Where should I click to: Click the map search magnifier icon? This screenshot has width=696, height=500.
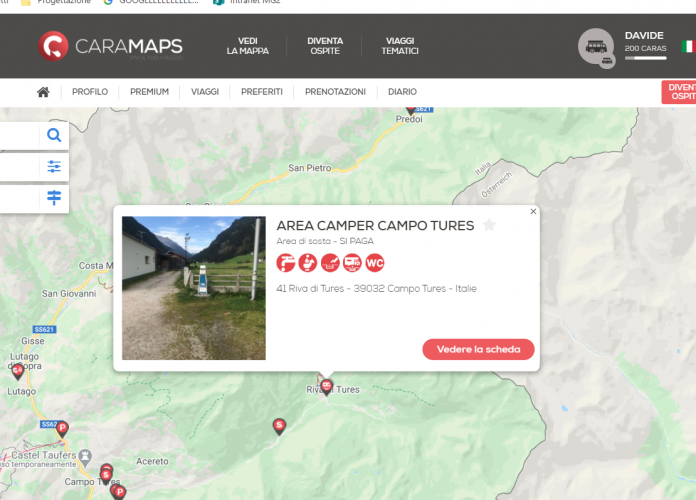point(54,135)
